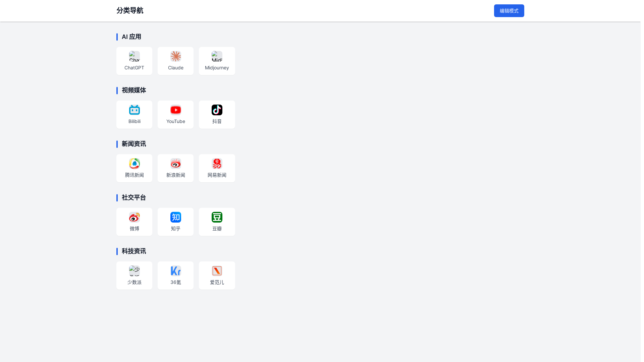Open the Claude starburst icon
This screenshot has height=362, width=644.
[175, 56]
